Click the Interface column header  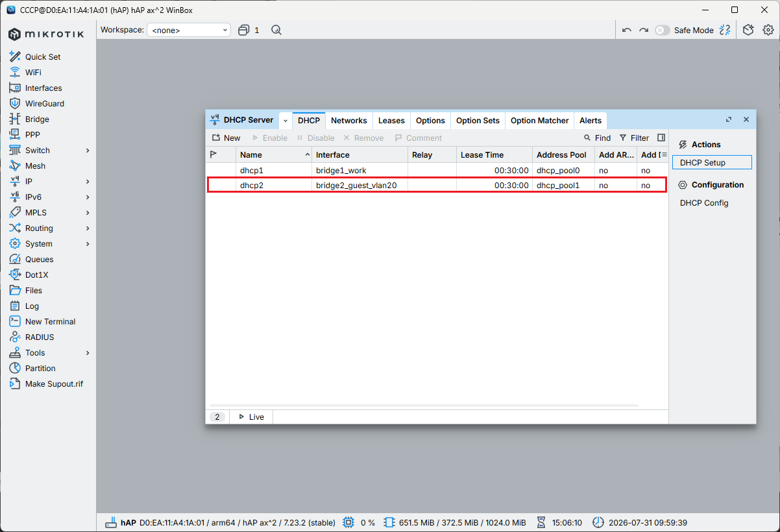(360, 154)
